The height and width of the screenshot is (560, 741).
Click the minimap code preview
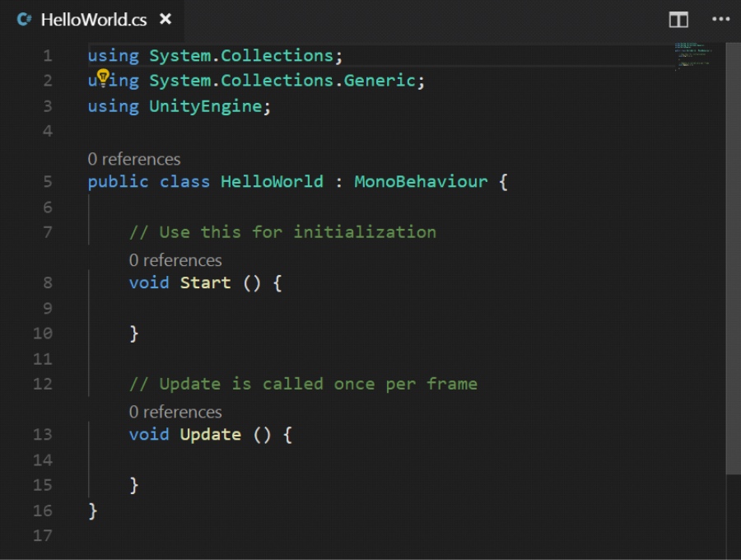coord(692,56)
